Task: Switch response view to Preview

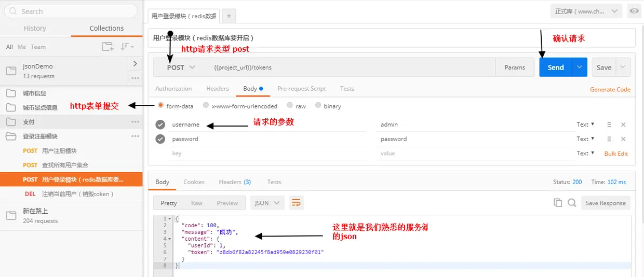Action: tap(227, 203)
